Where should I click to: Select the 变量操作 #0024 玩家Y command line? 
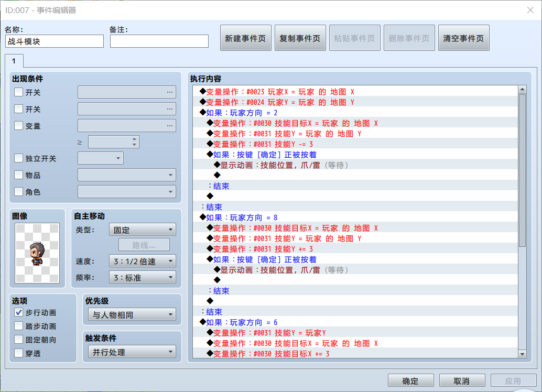coord(355,102)
